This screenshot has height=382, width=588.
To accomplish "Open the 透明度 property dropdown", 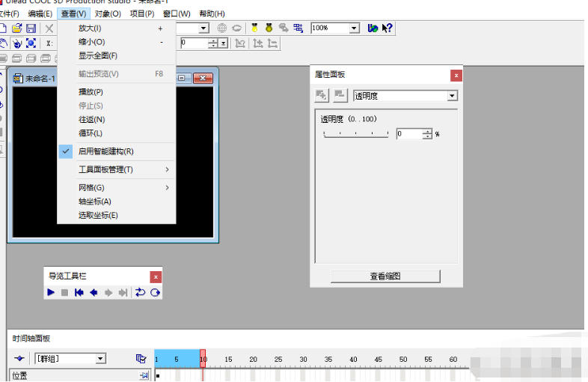I will (x=452, y=96).
